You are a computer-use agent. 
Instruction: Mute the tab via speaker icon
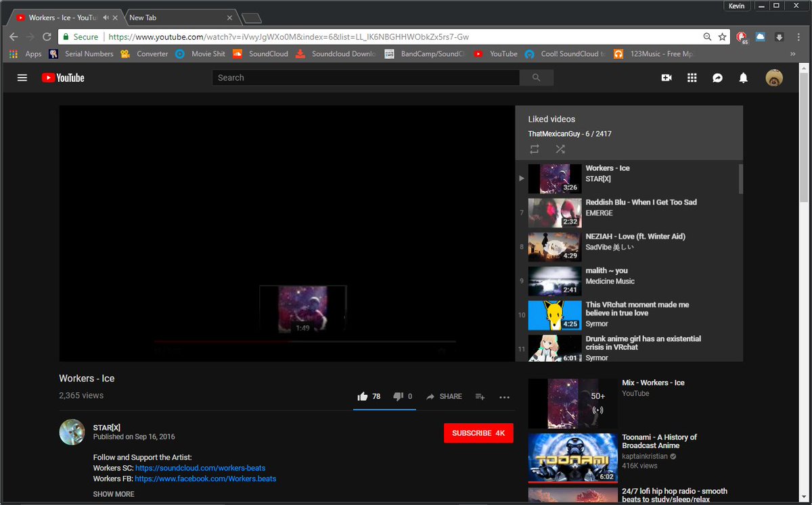(106, 18)
